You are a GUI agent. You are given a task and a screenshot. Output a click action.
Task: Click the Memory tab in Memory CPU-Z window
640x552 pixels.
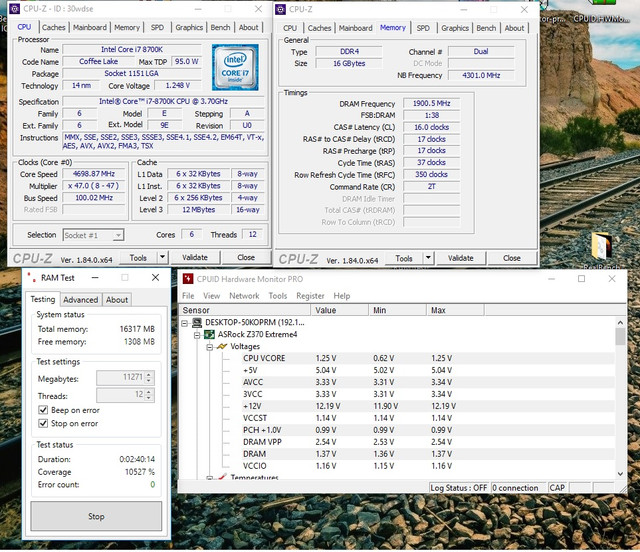click(393, 27)
